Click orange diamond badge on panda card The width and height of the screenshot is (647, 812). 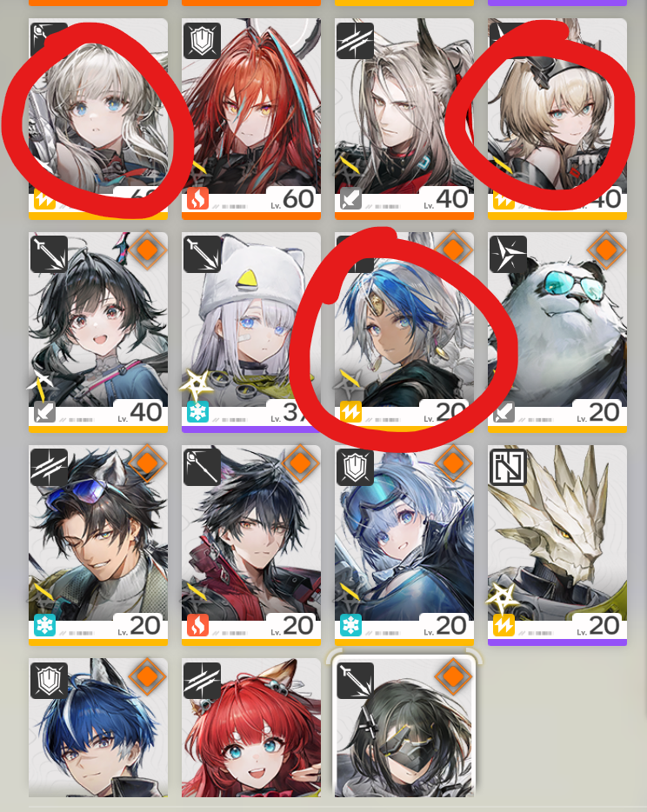coord(605,250)
